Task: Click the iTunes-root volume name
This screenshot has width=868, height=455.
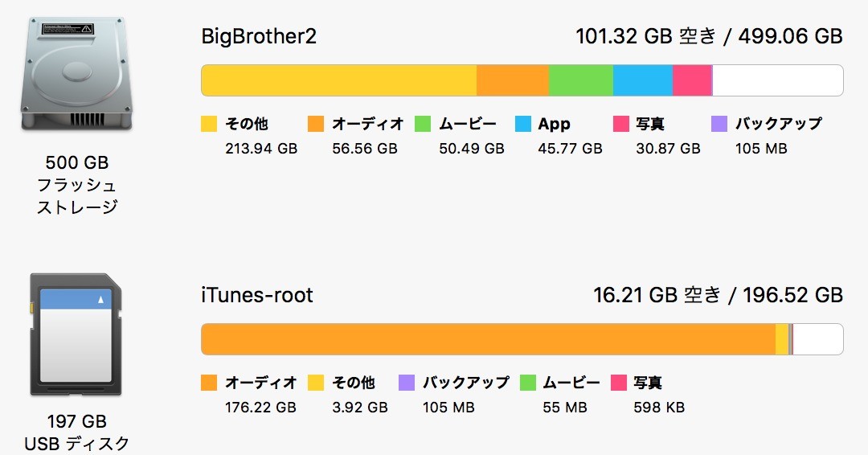Action: pos(257,295)
